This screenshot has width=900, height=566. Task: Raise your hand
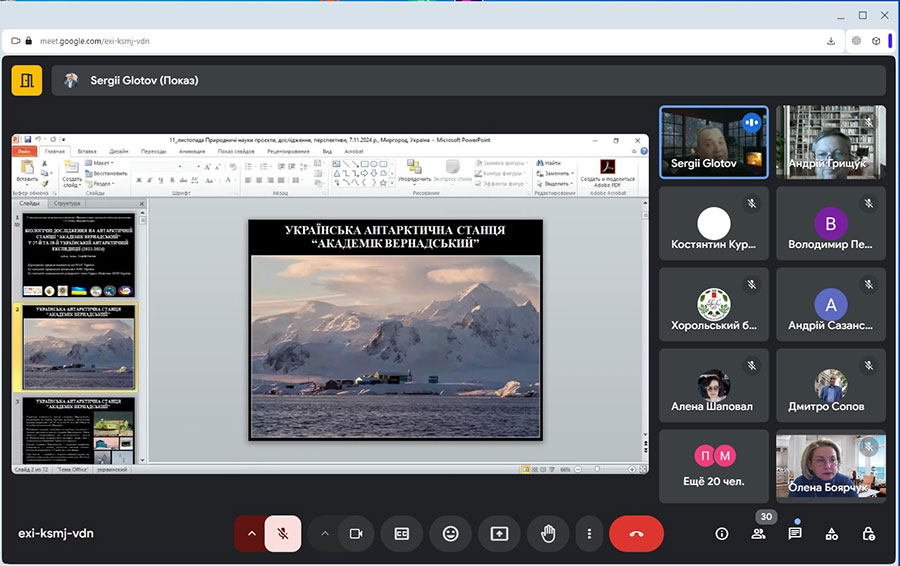[x=547, y=534]
